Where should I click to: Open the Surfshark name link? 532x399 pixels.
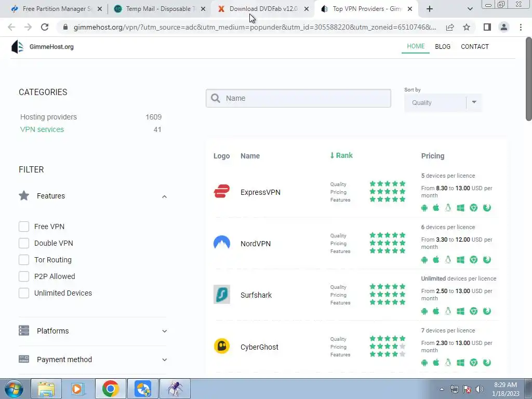tap(256, 295)
